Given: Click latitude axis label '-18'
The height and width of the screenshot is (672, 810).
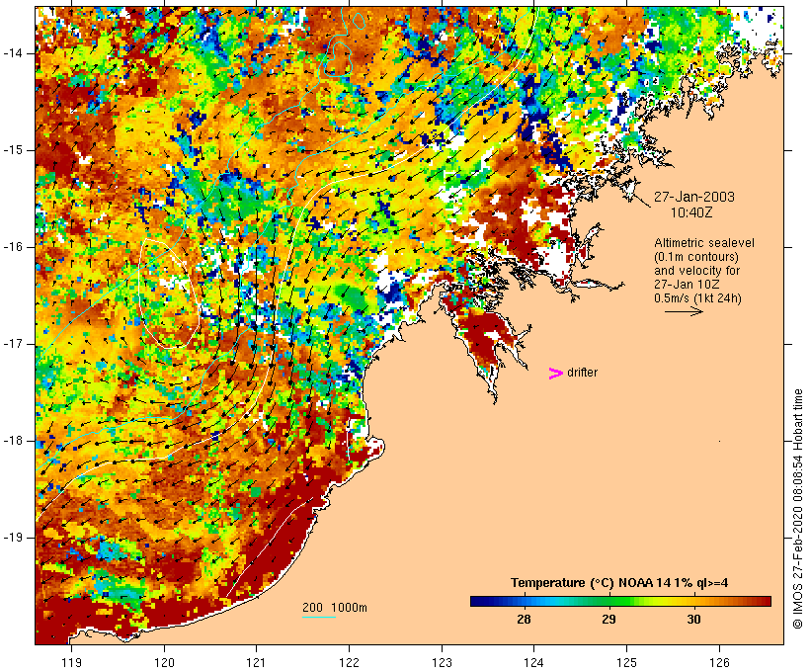Looking at the screenshot, I should pos(13,441).
